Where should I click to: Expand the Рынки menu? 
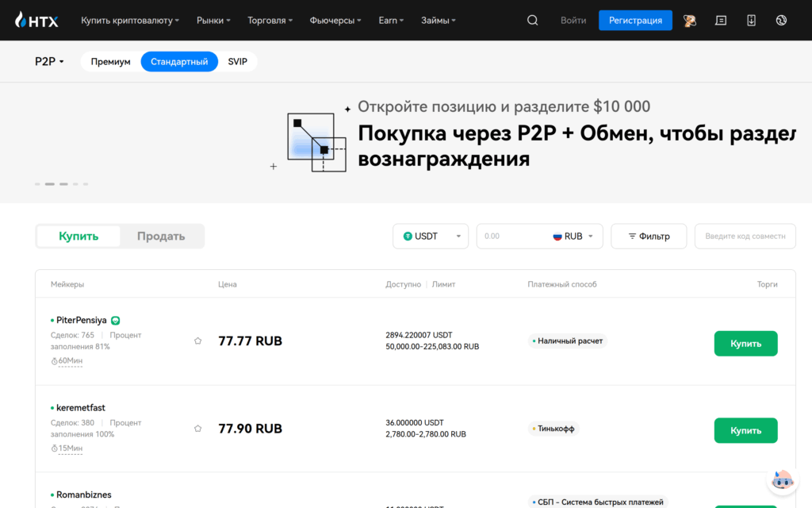pyautogui.click(x=213, y=20)
